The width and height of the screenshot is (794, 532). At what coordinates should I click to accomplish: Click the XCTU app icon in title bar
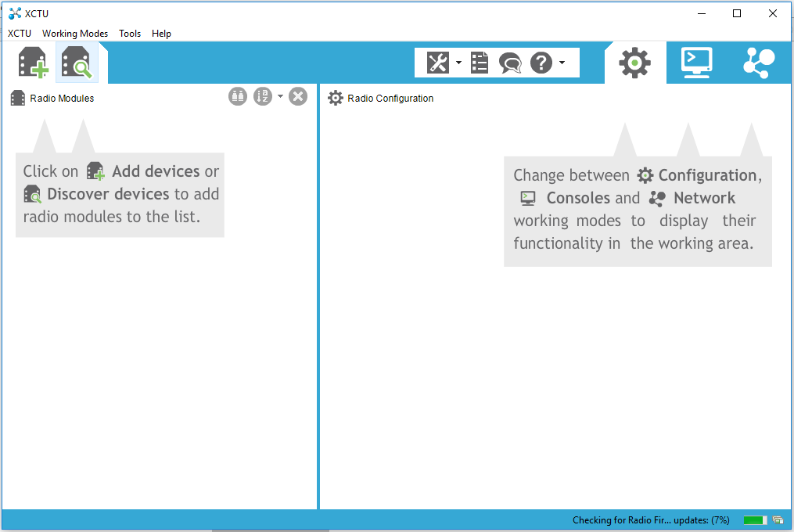click(15, 13)
